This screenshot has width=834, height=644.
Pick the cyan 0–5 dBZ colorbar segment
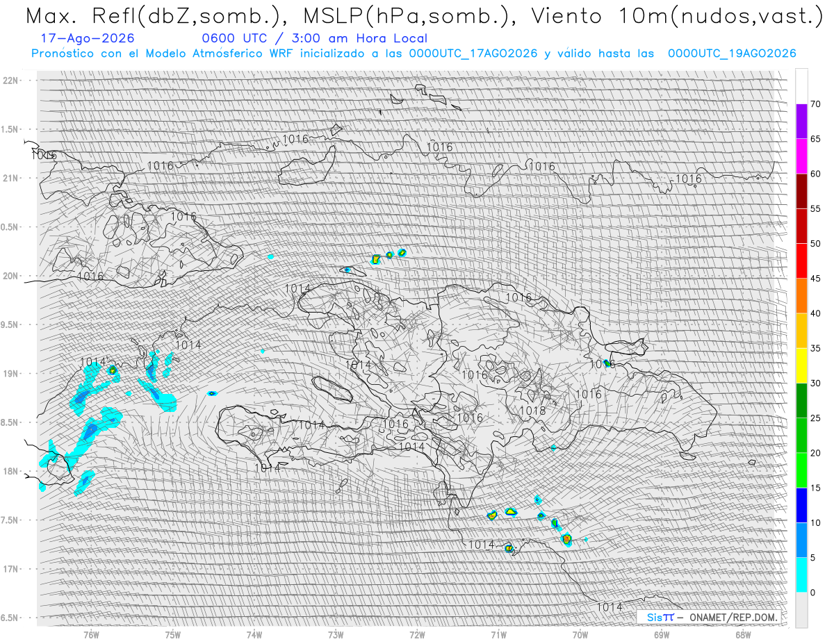click(801, 575)
